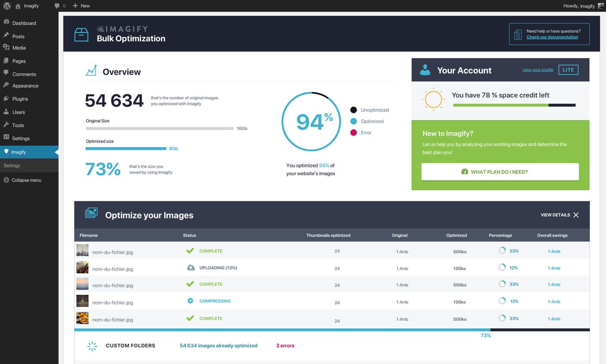Click the cloud icon on the uploading row

point(190,267)
